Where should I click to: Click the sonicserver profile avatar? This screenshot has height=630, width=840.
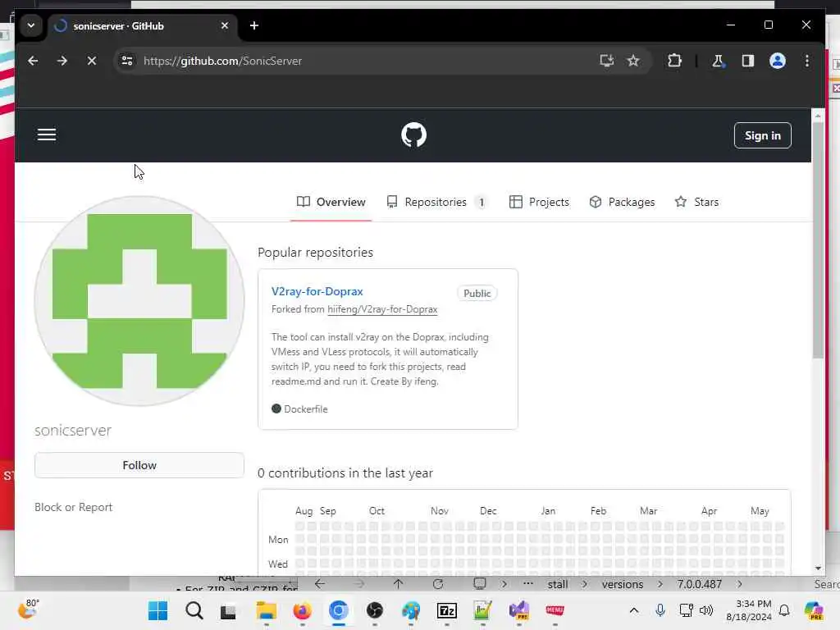pos(139,300)
